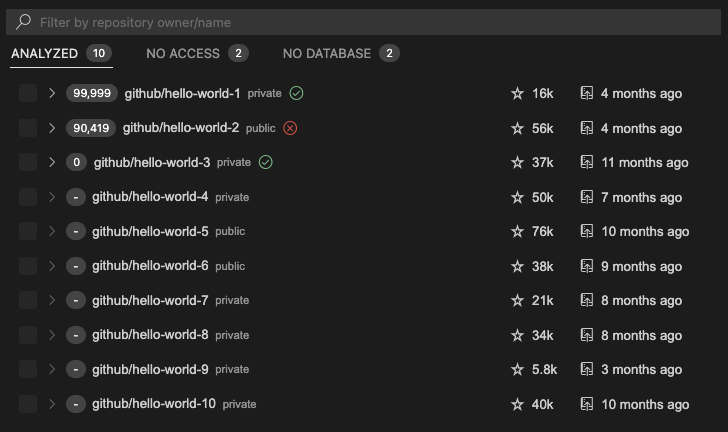Open the NO DATABASE tab
The width and height of the screenshot is (728, 432).
click(341, 53)
